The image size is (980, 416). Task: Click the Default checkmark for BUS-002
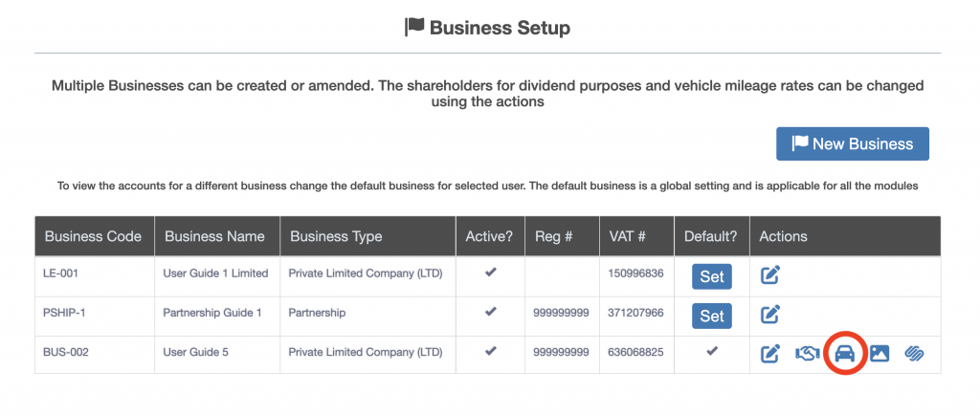711,351
